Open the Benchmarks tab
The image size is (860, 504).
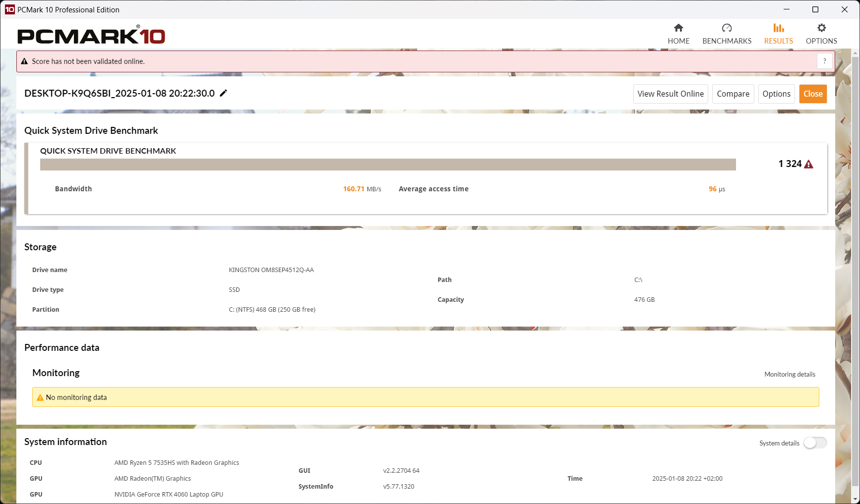pos(727,34)
